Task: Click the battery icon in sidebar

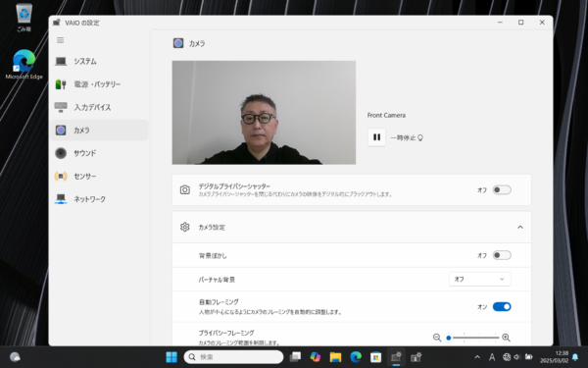Action: tap(61, 84)
